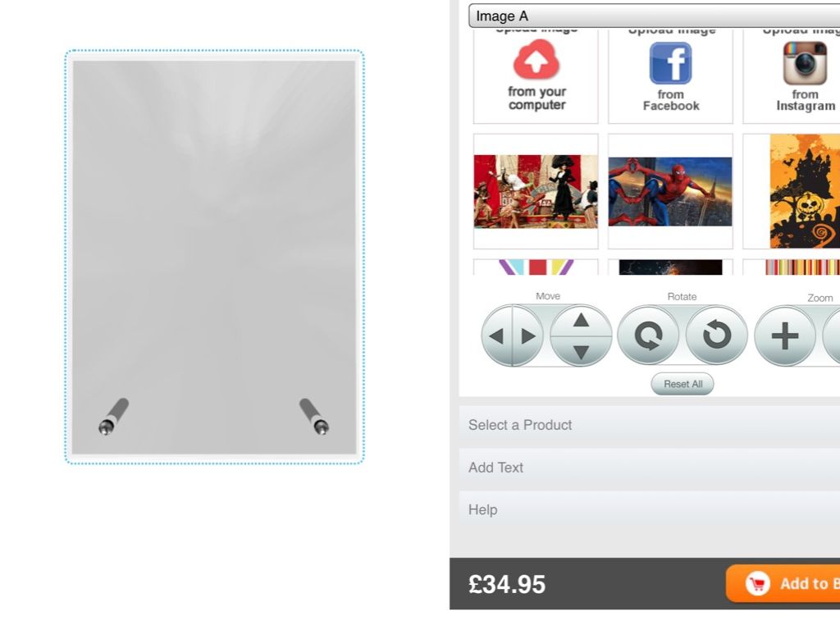Upload image from your computer
The image size is (840, 630).
click(536, 75)
